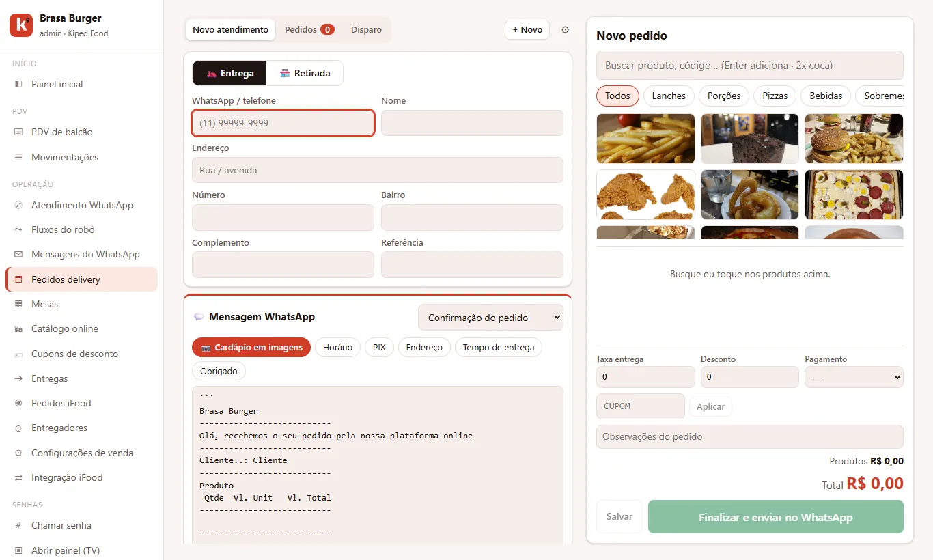Click the Salvar button
Viewport: 933px width, 560px height.
[619, 517]
